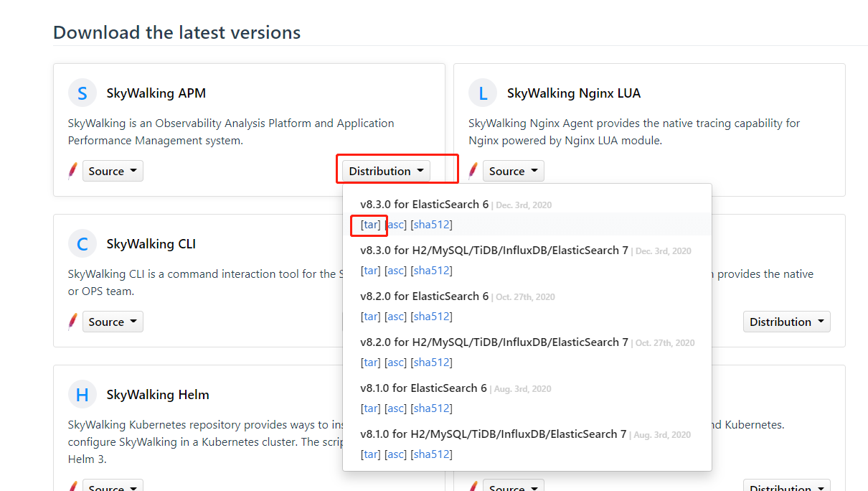Click Apache feather icon in SkyWalking APM card
868x491 pixels.
(72, 171)
